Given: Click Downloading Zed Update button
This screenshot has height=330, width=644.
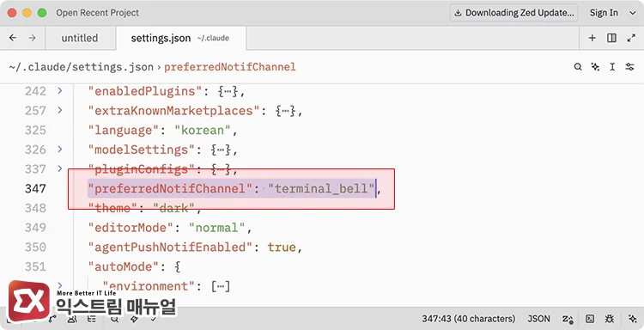Looking at the screenshot, I should tap(513, 13).
